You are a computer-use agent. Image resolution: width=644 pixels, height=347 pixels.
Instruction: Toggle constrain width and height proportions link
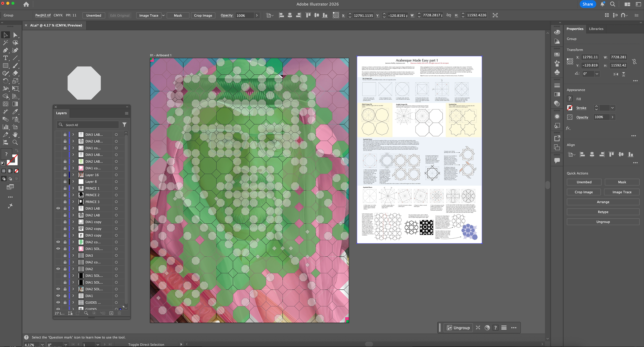(x=634, y=61)
